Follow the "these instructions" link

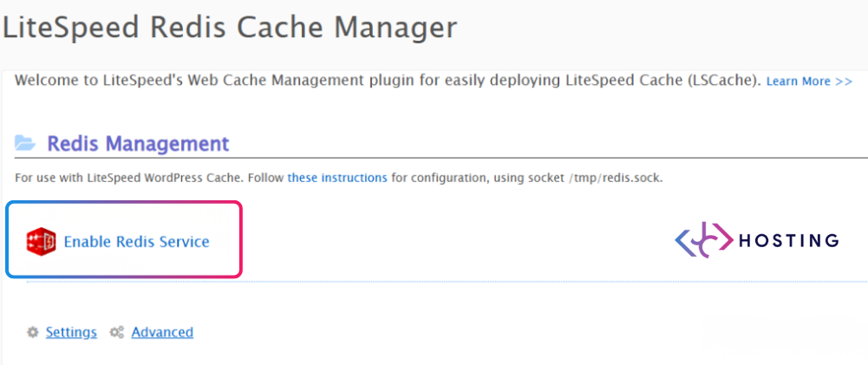337,178
